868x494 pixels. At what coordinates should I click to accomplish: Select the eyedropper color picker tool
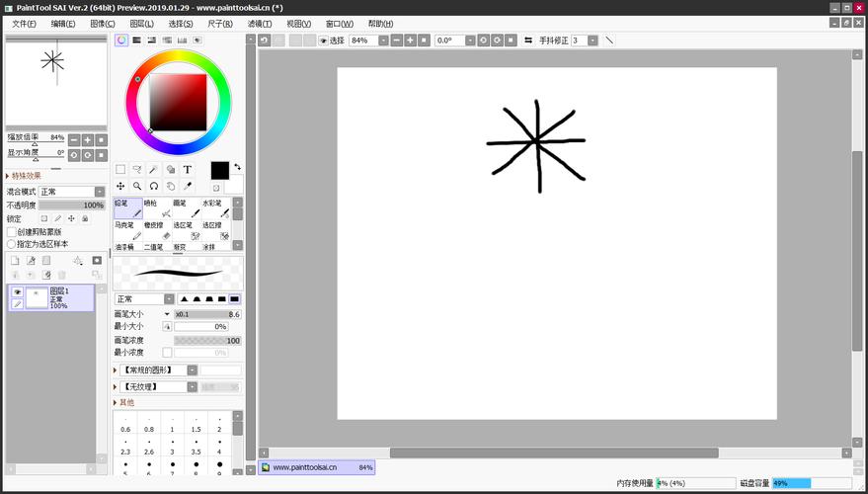click(x=188, y=186)
